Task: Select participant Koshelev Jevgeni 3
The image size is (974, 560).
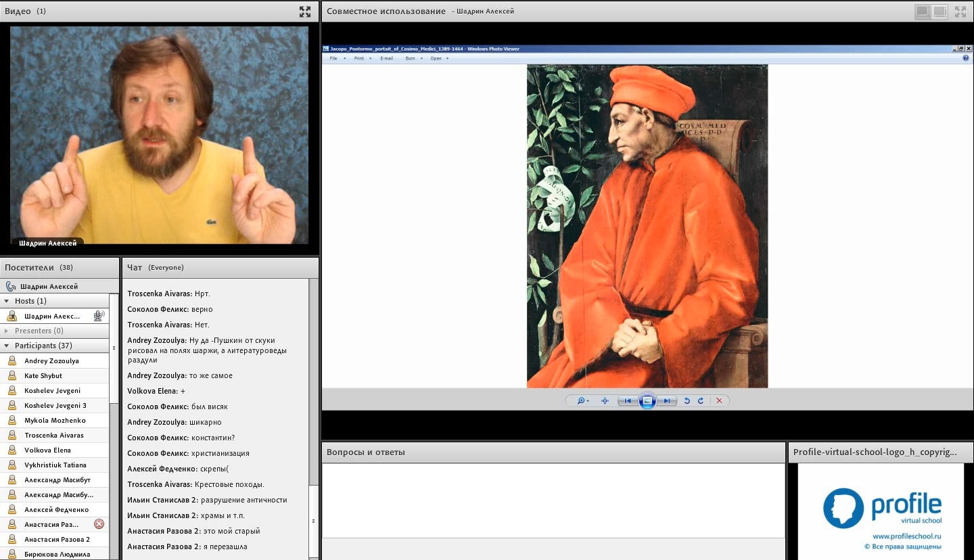Action: (x=54, y=405)
